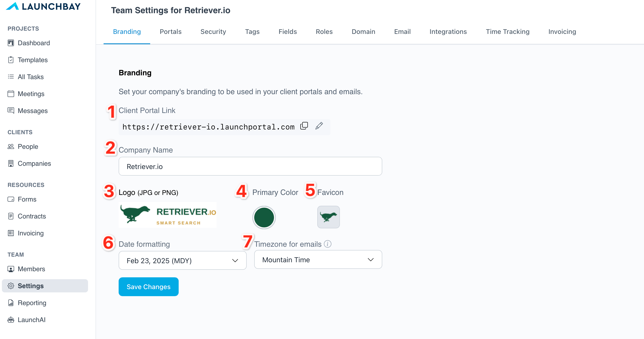Click the Save Changes button
Image resolution: width=644 pixels, height=339 pixels.
point(149,287)
